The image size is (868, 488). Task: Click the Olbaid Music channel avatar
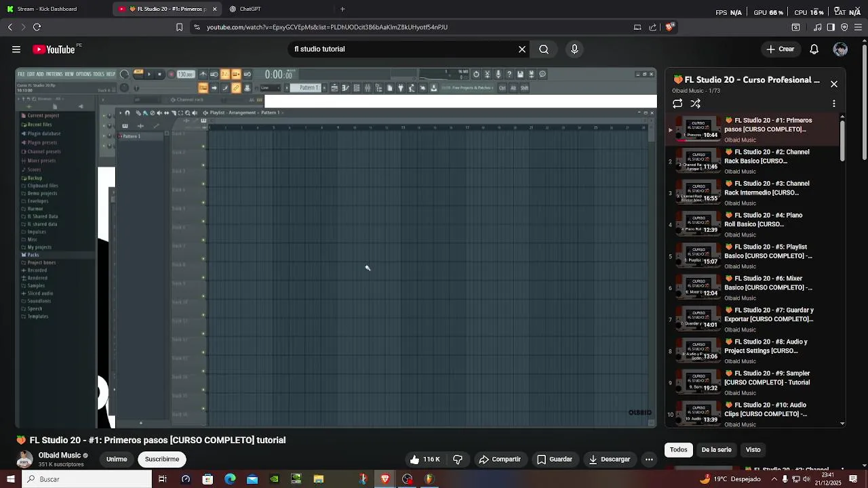pyautogui.click(x=24, y=459)
